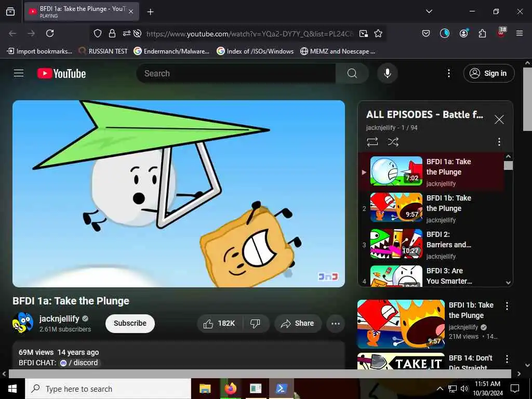The width and height of the screenshot is (532, 399).
Task: Show hidden system tray icons
Action: (440, 389)
